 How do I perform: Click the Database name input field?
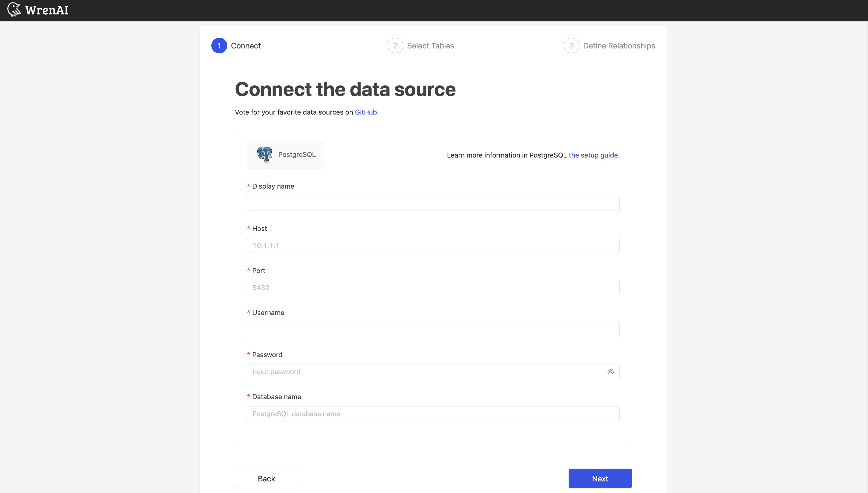[x=433, y=414]
